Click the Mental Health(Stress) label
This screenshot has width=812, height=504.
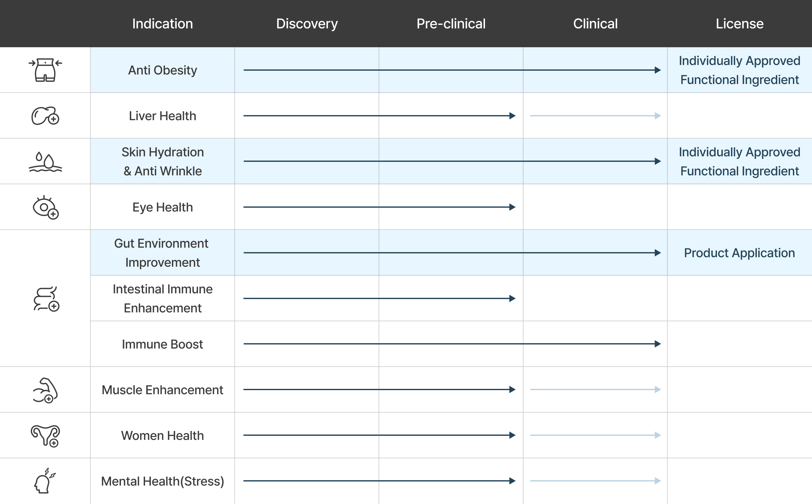tap(162, 481)
